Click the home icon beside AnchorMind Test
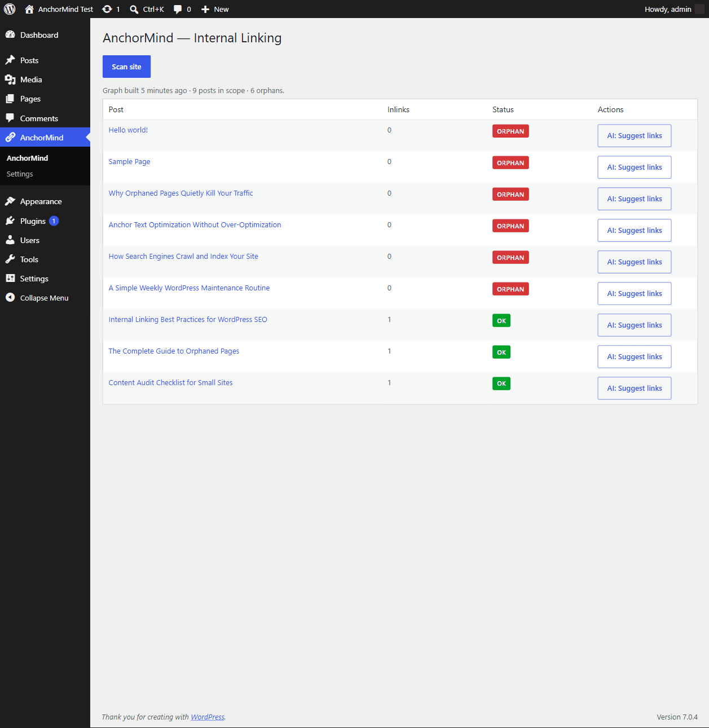The height and width of the screenshot is (728, 709). (29, 9)
